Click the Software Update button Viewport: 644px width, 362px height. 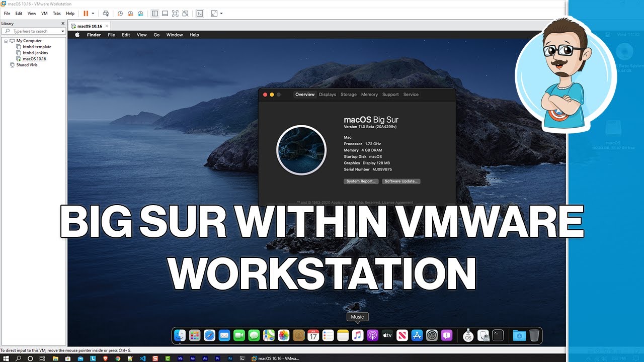pos(401,181)
